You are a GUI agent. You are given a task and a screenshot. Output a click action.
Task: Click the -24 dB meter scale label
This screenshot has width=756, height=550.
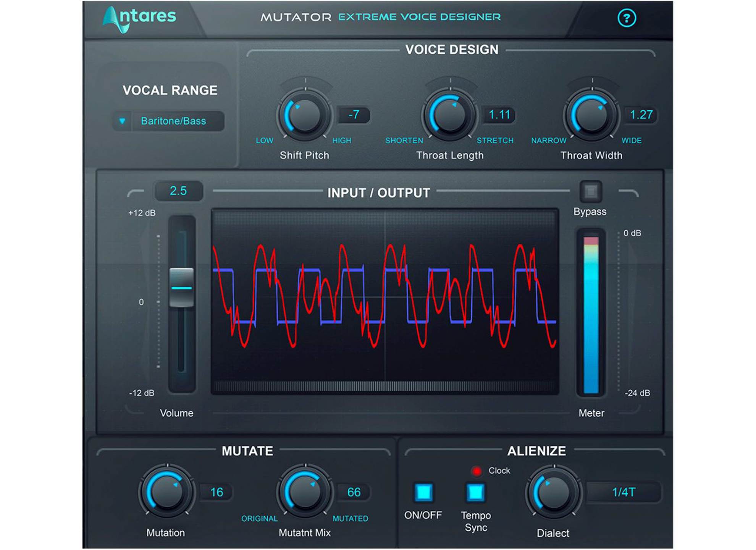pos(637,393)
